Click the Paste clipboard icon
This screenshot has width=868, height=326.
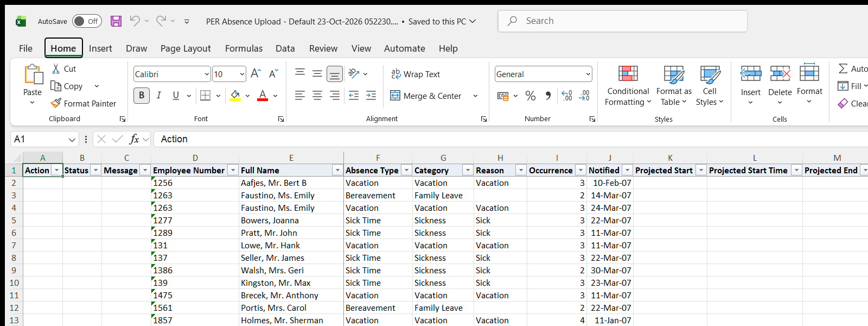pyautogui.click(x=33, y=74)
